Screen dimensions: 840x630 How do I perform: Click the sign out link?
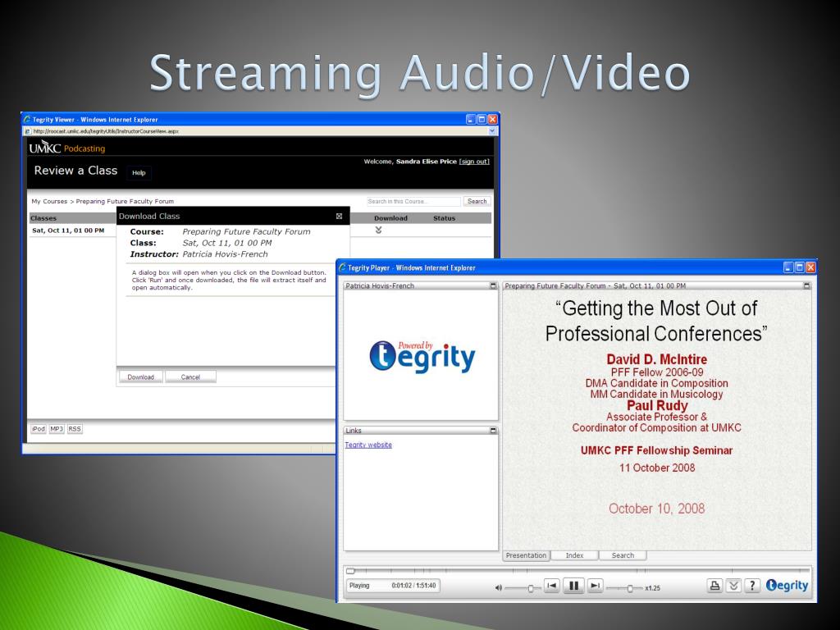pyautogui.click(x=474, y=162)
